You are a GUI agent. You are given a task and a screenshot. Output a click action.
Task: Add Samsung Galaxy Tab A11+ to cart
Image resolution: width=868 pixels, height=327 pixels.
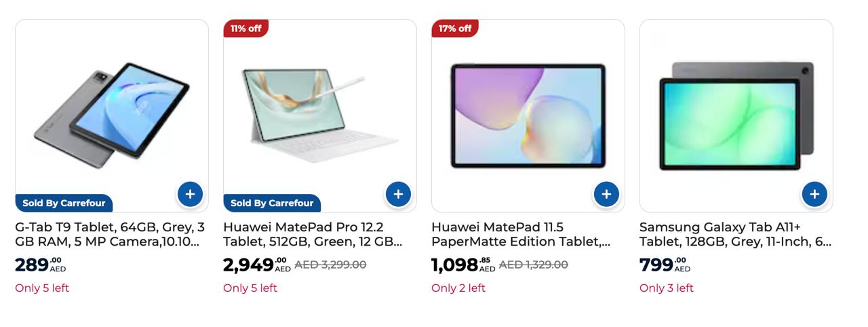(814, 194)
